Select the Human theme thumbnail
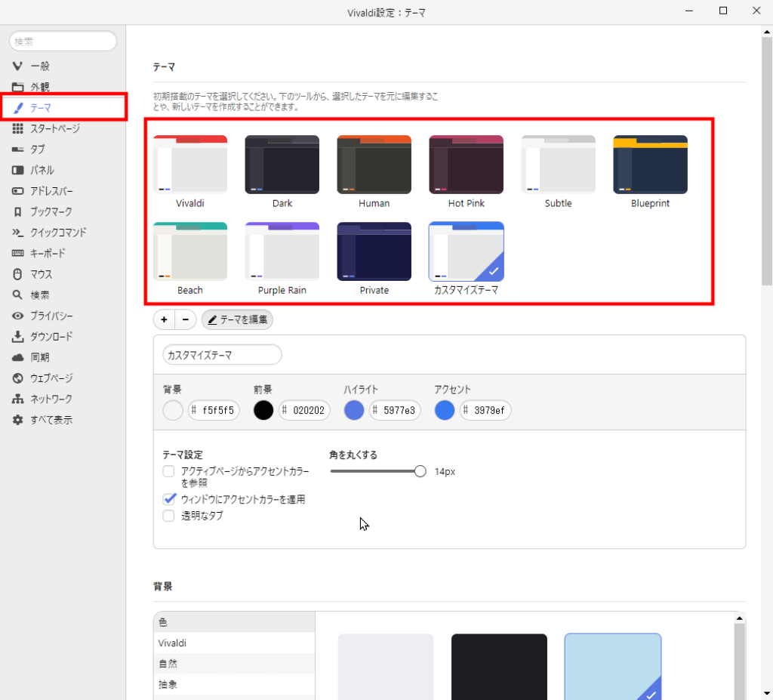 click(374, 165)
